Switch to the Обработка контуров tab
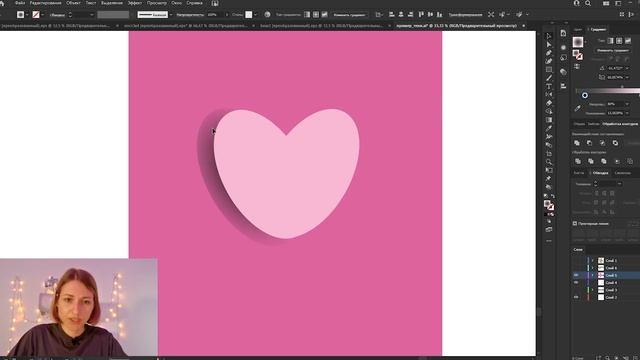This screenshot has height=360, width=640. click(620, 124)
